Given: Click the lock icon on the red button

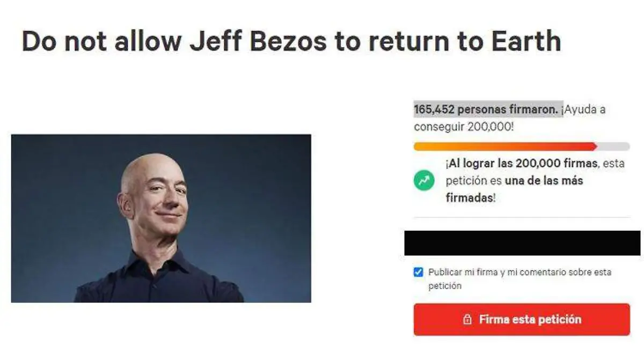Looking at the screenshot, I should pyautogui.click(x=467, y=320).
